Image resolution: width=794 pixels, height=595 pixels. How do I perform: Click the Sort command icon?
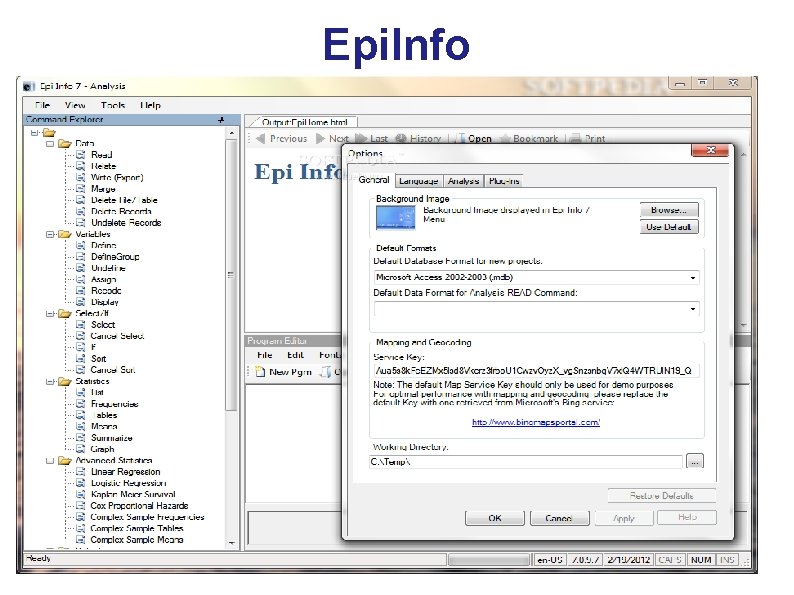point(80,359)
